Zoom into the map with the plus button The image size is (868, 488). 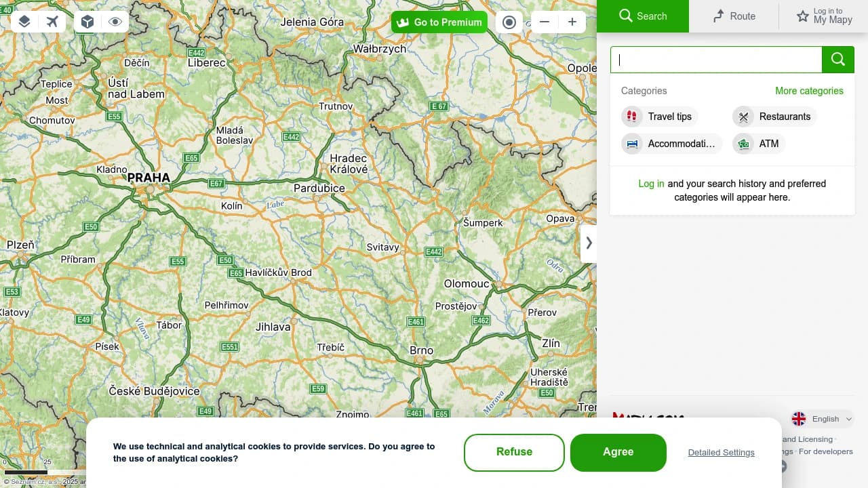572,22
